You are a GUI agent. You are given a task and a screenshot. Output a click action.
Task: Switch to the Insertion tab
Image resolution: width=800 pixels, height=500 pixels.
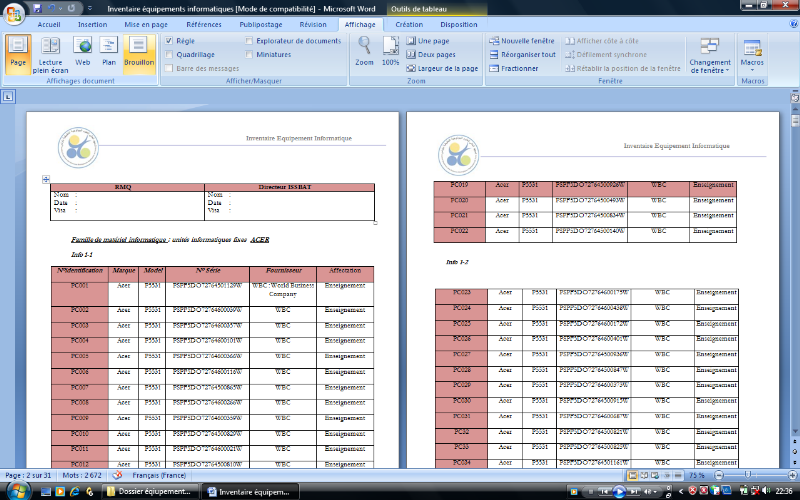[92, 24]
